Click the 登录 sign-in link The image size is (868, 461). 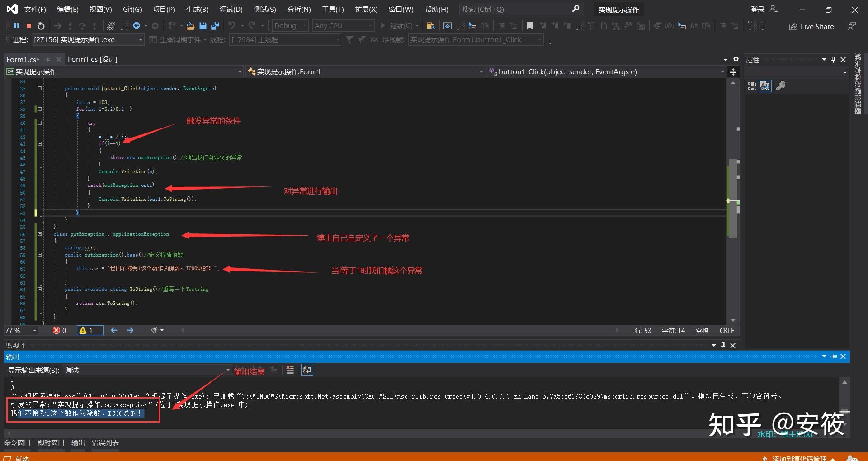(758, 10)
